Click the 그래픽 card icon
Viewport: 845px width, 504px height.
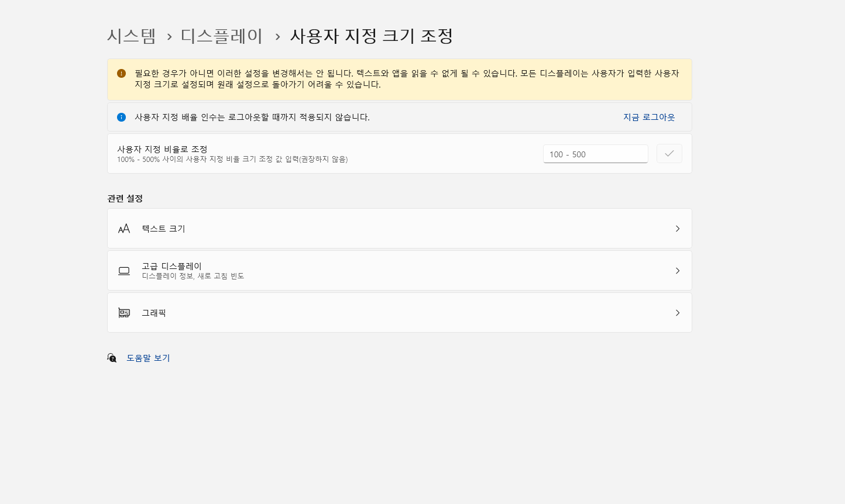pyautogui.click(x=124, y=313)
